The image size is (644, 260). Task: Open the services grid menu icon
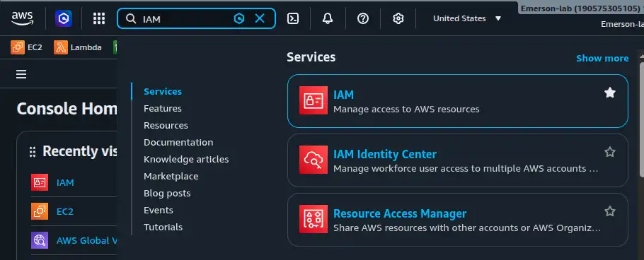coord(99,18)
